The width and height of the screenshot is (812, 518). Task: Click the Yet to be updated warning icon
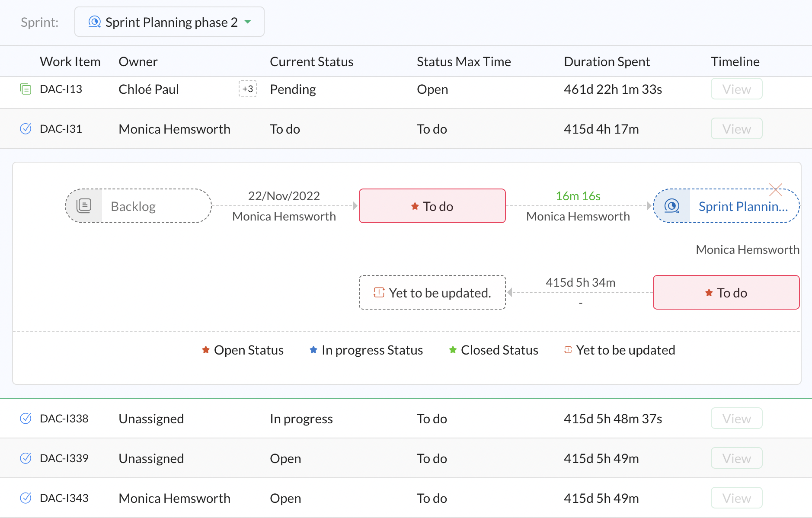pyautogui.click(x=379, y=293)
